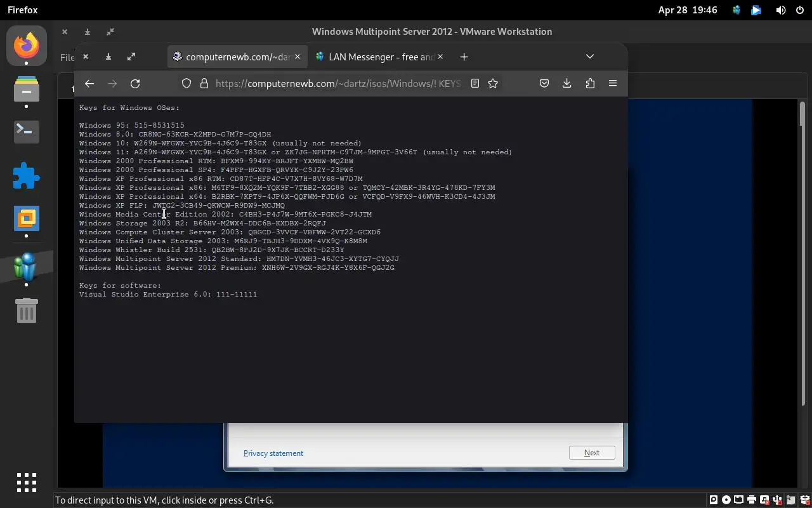Image resolution: width=812 pixels, height=508 pixels.
Task: Click the Firefox address bar URL
Action: [x=337, y=83]
